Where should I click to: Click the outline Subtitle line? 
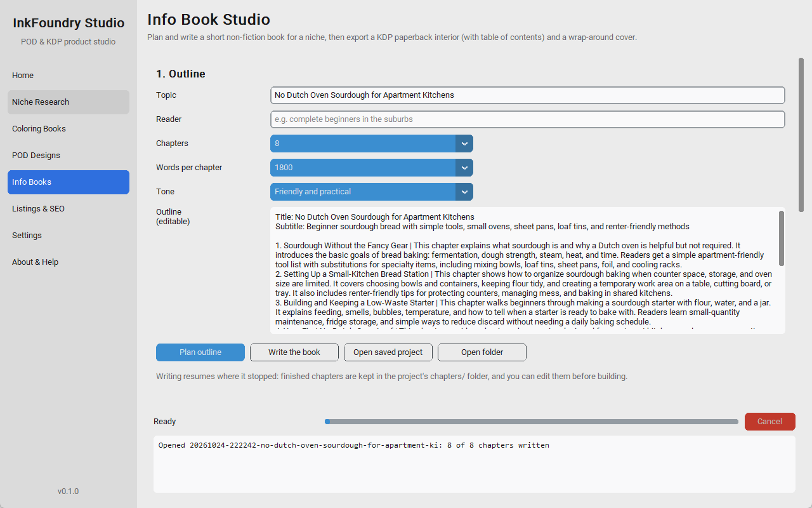click(x=482, y=227)
